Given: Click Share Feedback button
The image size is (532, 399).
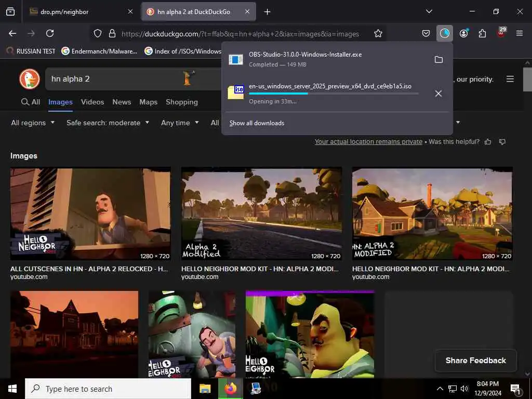Looking at the screenshot, I should (x=476, y=361).
